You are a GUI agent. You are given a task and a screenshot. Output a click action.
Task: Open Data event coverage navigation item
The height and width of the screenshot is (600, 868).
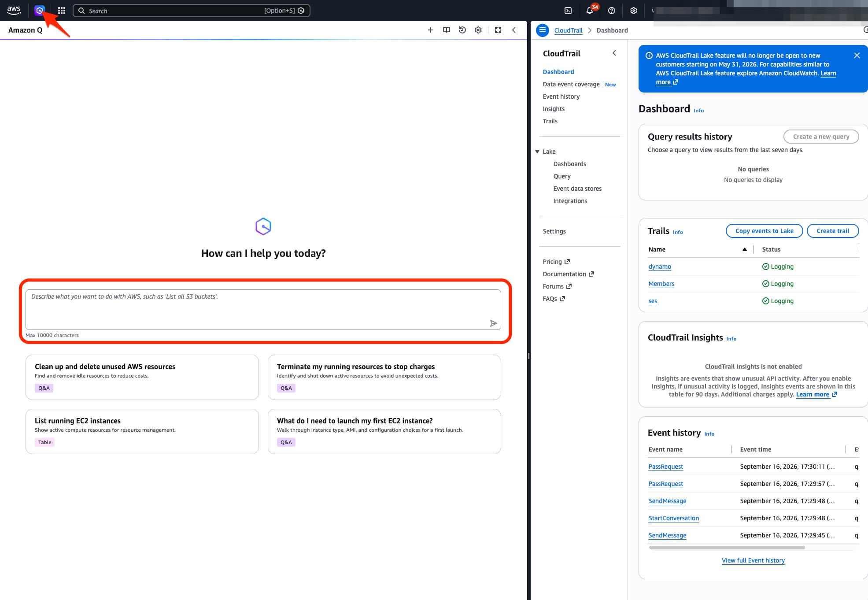(x=571, y=84)
